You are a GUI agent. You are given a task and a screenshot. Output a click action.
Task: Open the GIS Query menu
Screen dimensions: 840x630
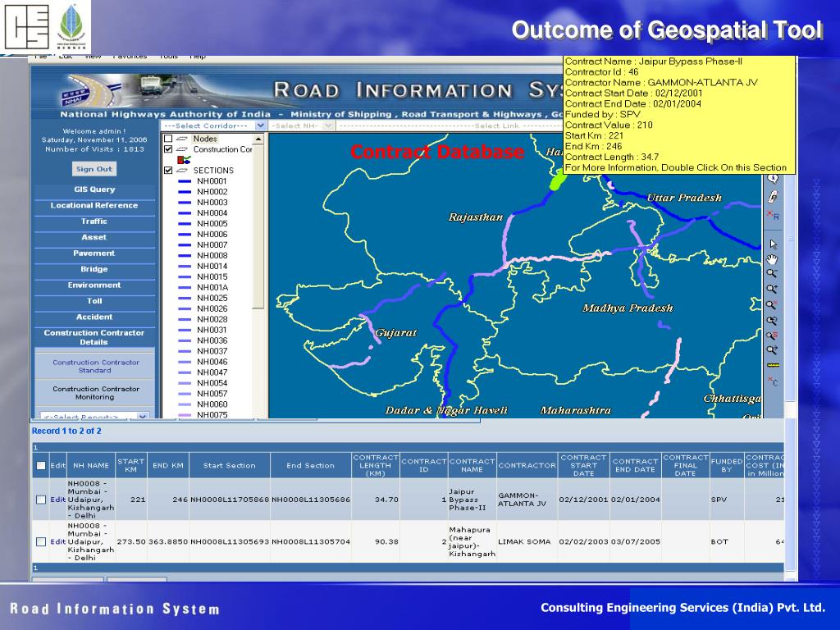94,189
